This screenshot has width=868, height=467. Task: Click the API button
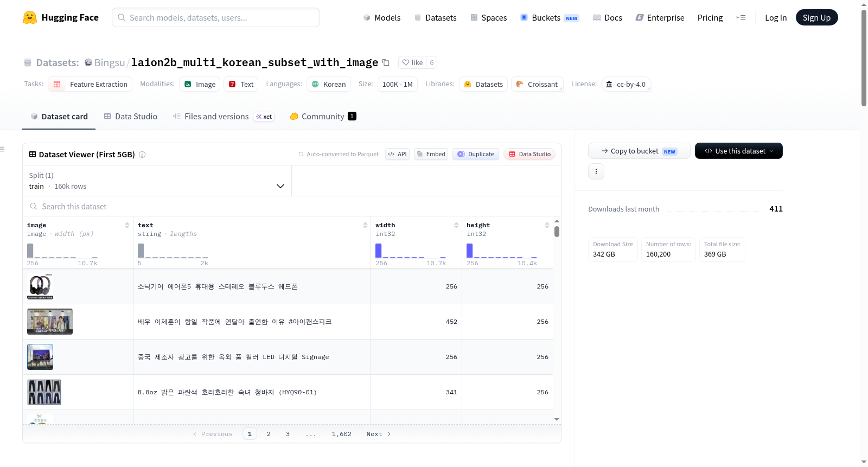pyautogui.click(x=397, y=154)
